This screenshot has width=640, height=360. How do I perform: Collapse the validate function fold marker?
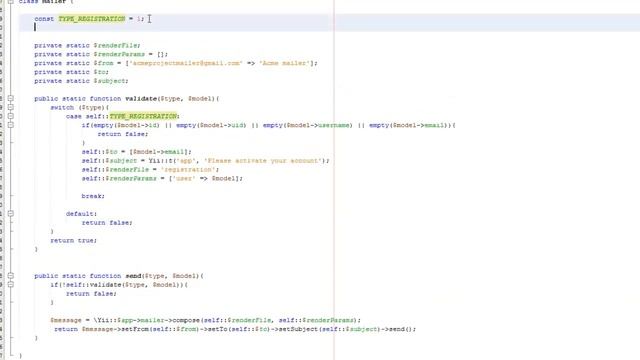click(11, 98)
